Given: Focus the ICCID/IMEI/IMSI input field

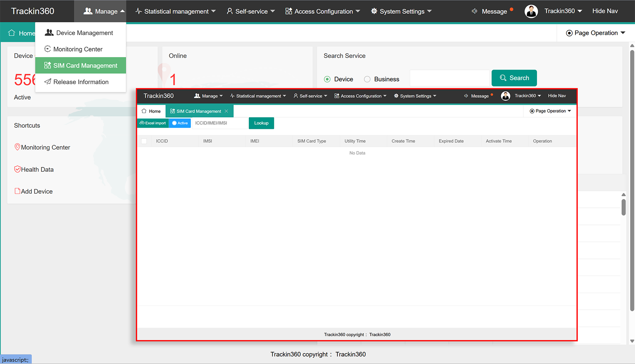Looking at the screenshot, I should (220, 123).
